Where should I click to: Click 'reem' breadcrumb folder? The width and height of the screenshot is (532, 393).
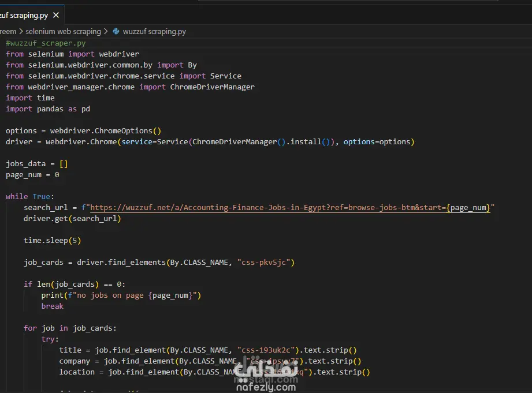pyautogui.click(x=8, y=32)
